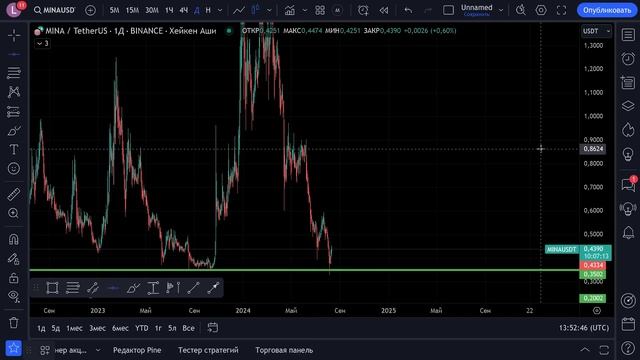The width and height of the screenshot is (640, 360).
Task: Expand the Unnamed layout dropdown arrow
Action: click(501, 10)
